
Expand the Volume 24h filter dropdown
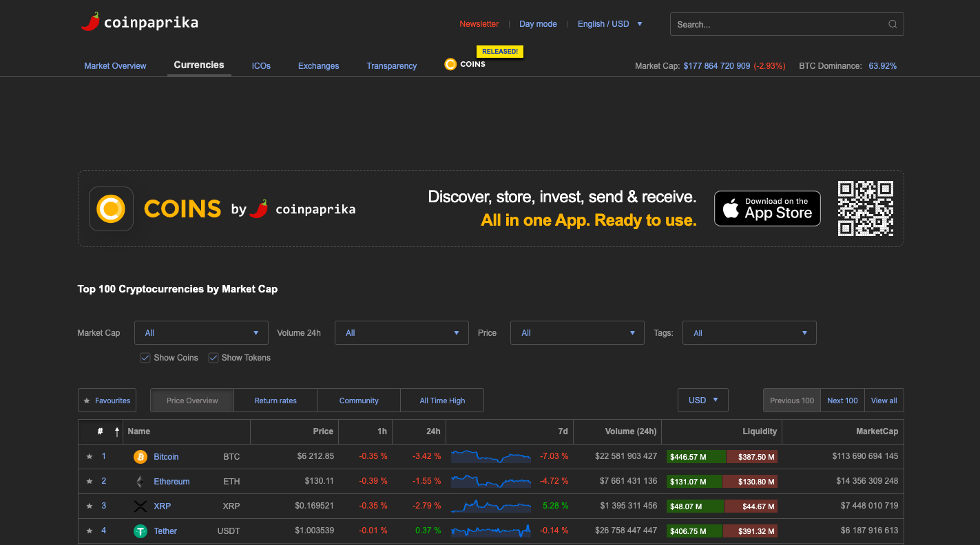tap(402, 333)
